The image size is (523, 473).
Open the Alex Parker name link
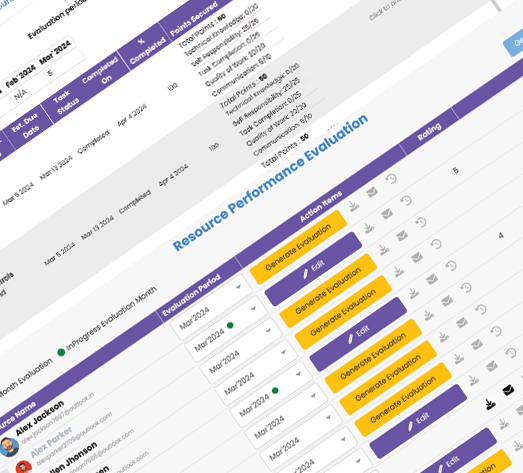click(x=51, y=442)
